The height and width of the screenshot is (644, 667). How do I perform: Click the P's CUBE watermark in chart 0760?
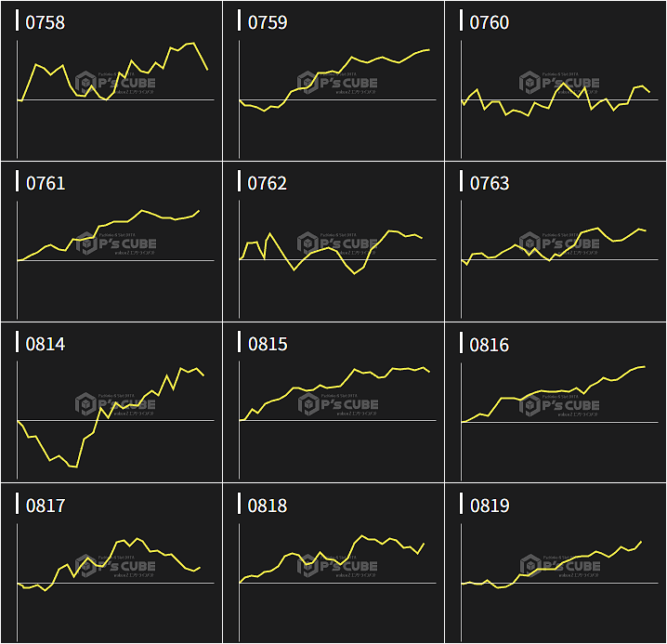[x=559, y=84]
